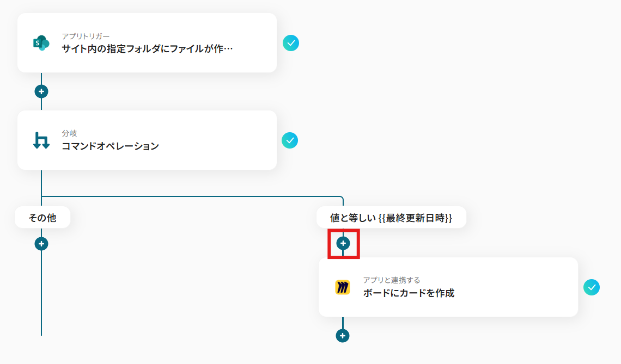
Task: Select the 値と等しい {{最終更新日時}} branch label
Action: point(391,217)
